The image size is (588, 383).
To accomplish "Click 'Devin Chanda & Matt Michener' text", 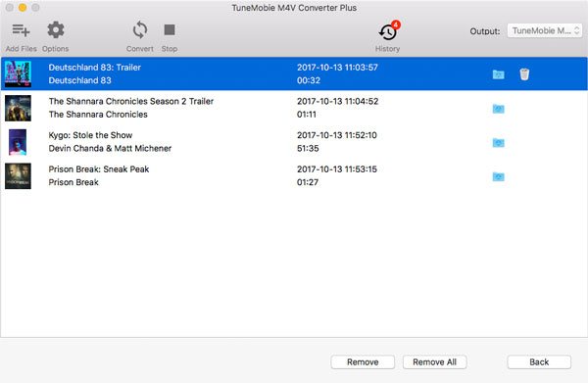I will (110, 149).
